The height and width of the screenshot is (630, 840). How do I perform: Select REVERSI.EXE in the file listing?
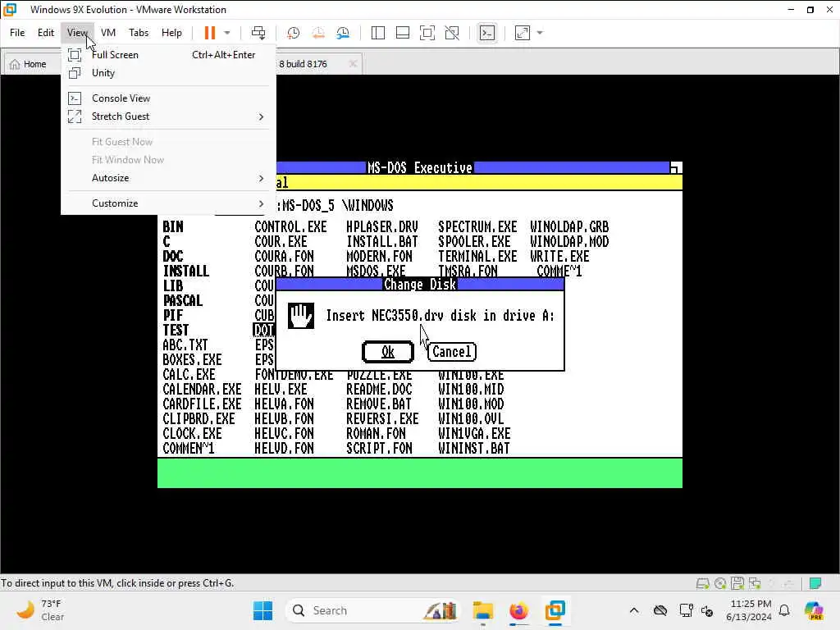click(x=382, y=419)
